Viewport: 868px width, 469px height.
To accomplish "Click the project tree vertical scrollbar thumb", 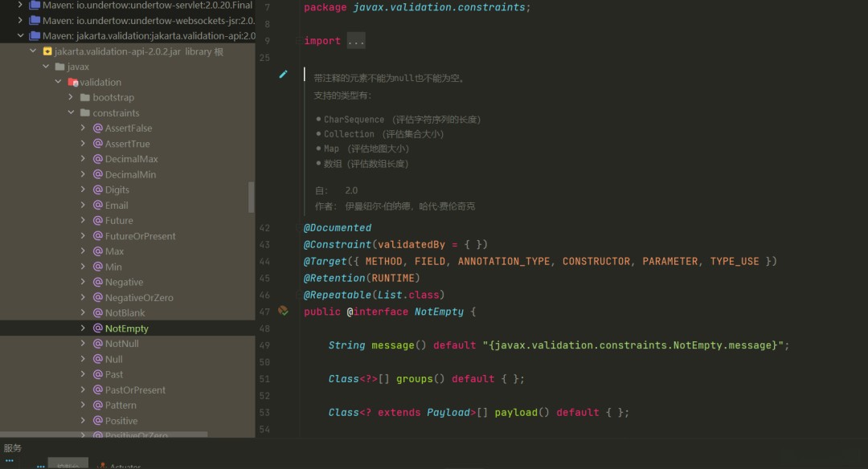I will click(x=251, y=197).
